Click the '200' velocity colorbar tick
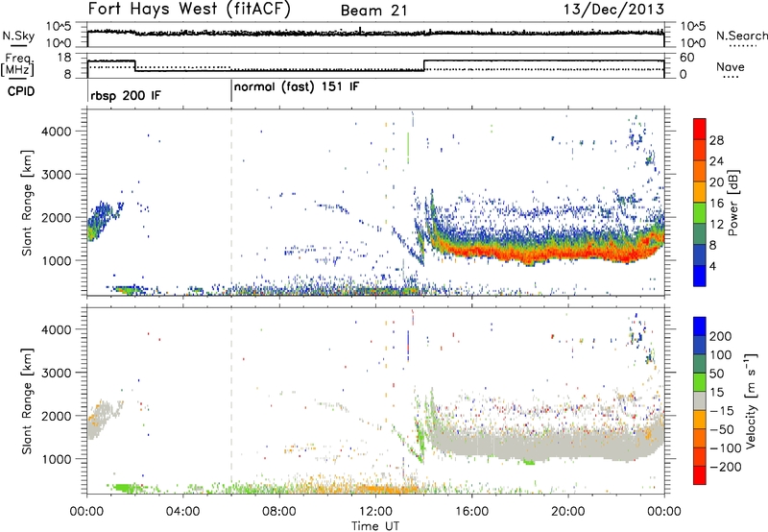Image resolution: width=768 pixels, height=532 pixels. [721, 336]
